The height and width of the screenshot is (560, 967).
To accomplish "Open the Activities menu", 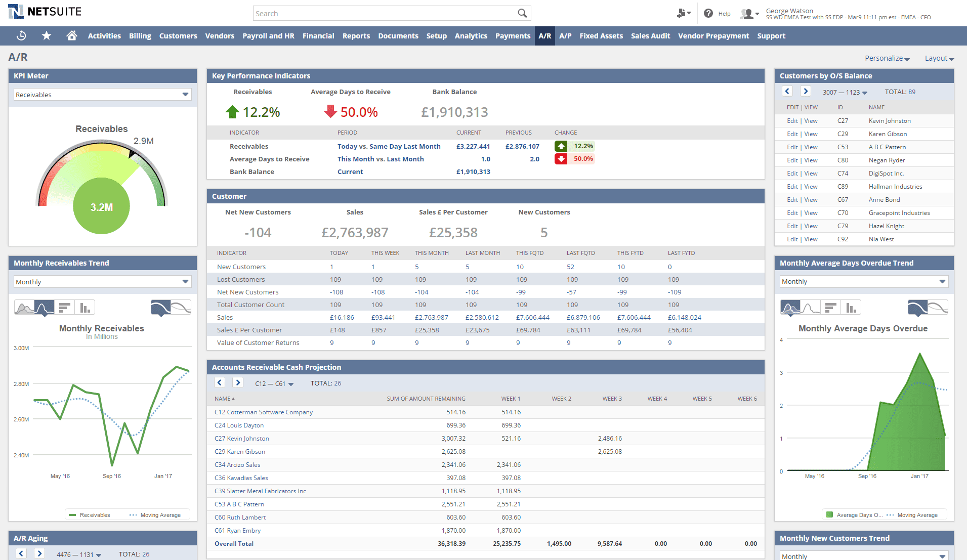I will [x=104, y=36].
